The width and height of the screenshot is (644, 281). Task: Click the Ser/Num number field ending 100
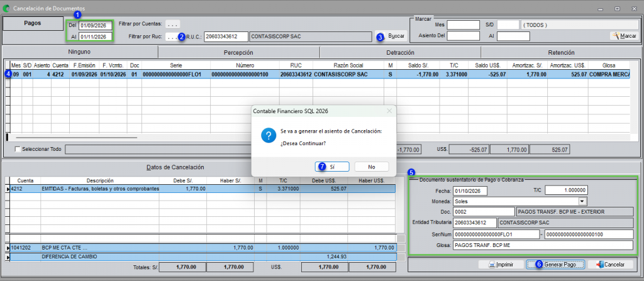(x=589, y=234)
